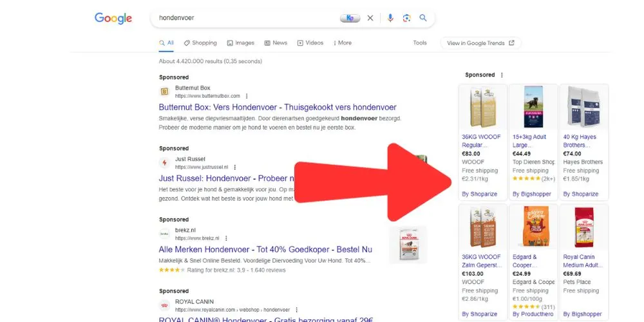Viewport: 644px width, 322px height.
Task: Open options dots next to butternutbox.com URL
Action: tap(247, 96)
